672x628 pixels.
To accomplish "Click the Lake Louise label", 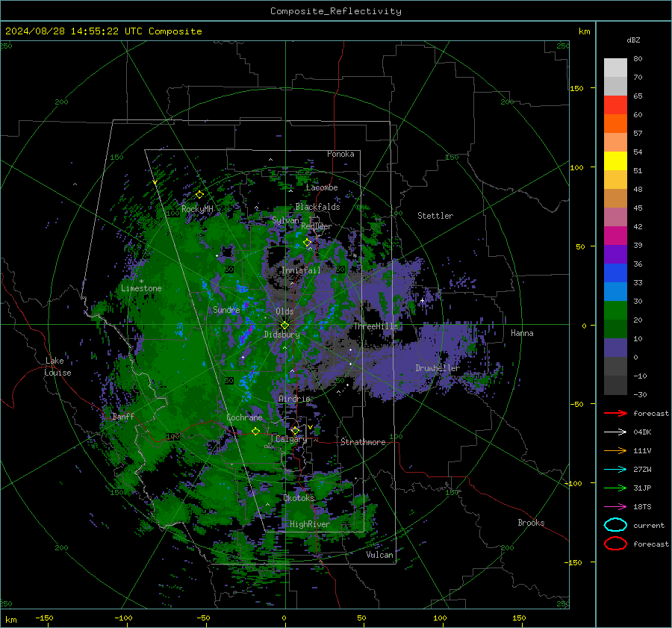I will tap(57, 367).
